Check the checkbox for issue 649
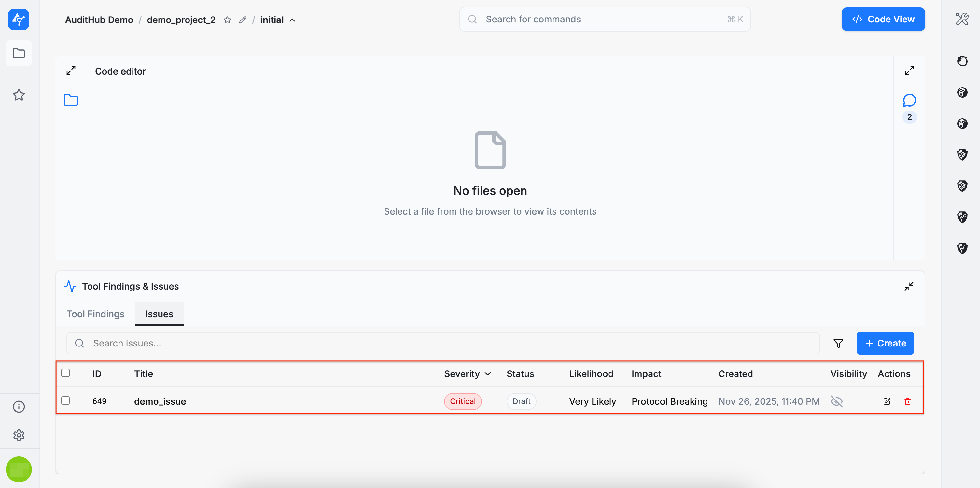Image resolution: width=980 pixels, height=488 pixels. point(65,400)
